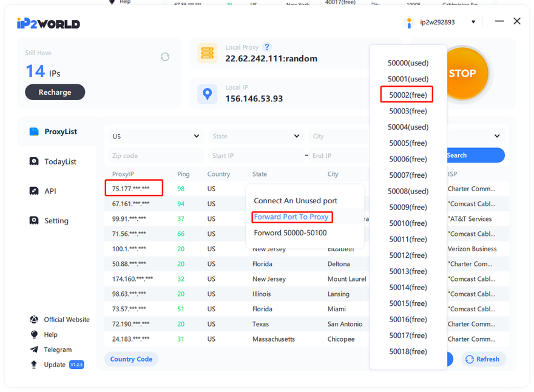The width and height of the screenshot is (534, 392).
Task: Expand the ip2w292893 account dropdown
Action: click(473, 22)
